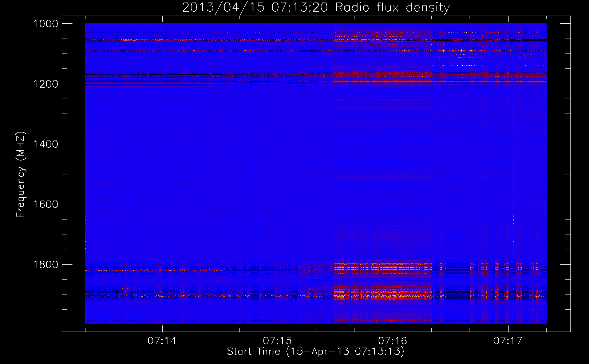The width and height of the screenshot is (589, 364).
Task: Click the 1400 frequency tick label
Action: click(x=46, y=144)
